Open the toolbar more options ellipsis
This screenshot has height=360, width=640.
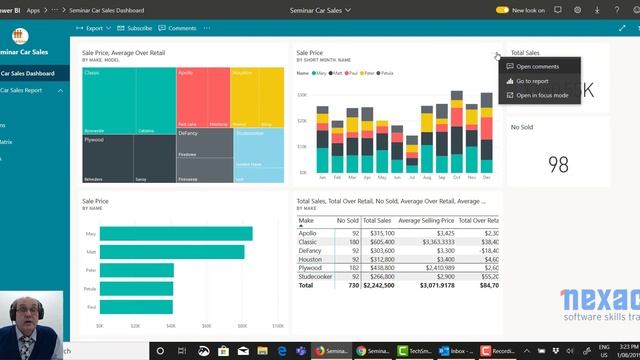click(207, 28)
